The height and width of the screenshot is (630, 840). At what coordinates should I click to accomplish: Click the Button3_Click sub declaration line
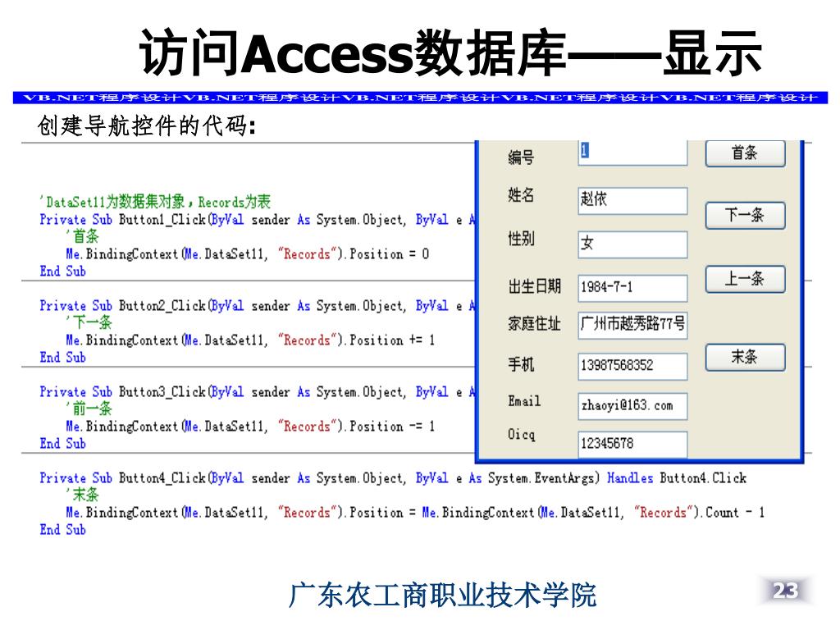(x=258, y=392)
